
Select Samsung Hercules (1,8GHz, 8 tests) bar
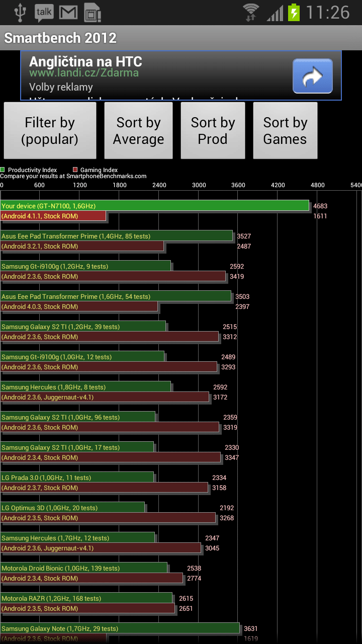coord(85,387)
